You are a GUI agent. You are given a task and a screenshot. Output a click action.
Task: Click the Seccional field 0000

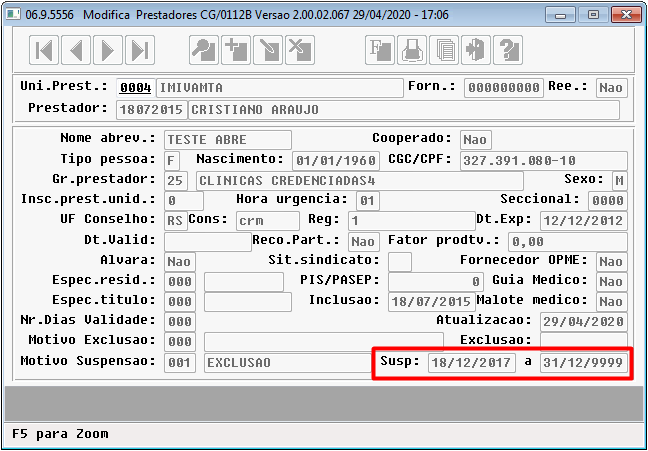[x=608, y=201]
